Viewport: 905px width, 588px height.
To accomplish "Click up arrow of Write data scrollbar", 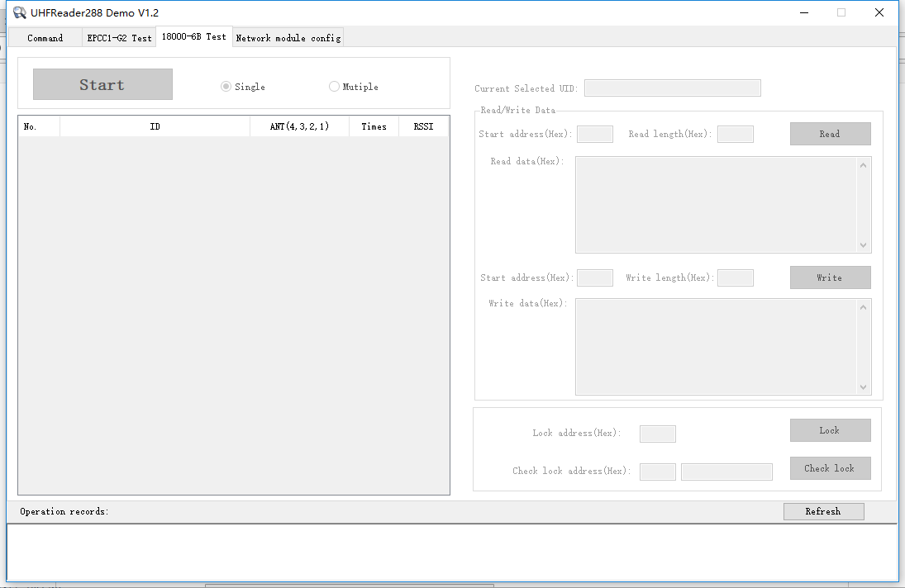I will coord(864,307).
